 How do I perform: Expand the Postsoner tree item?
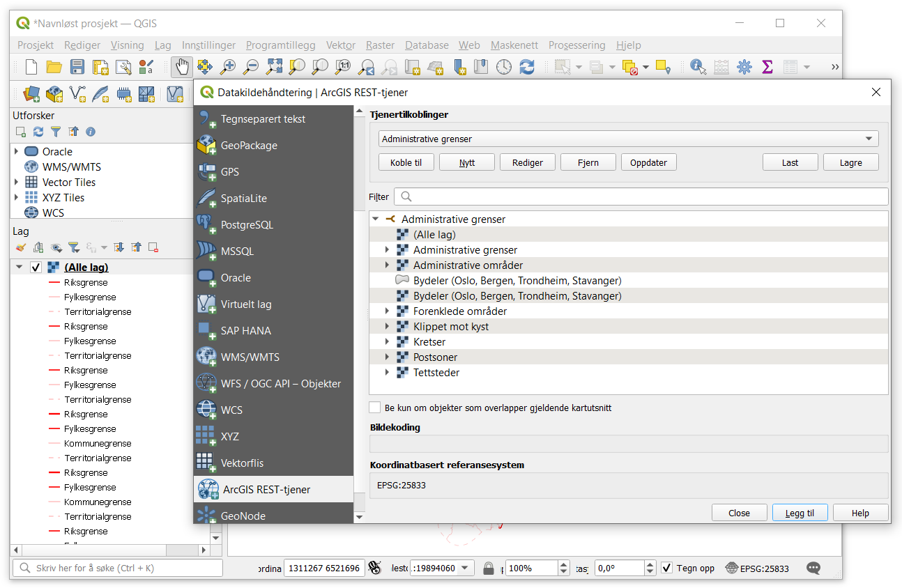388,357
